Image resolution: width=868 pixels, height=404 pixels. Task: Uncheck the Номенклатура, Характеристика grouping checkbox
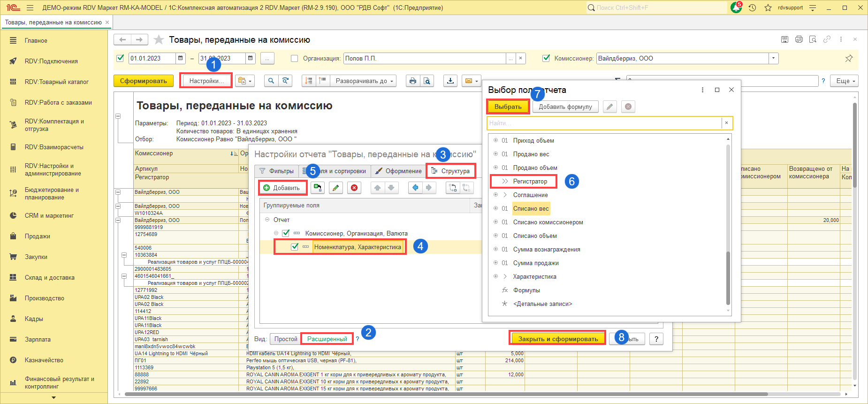click(295, 247)
